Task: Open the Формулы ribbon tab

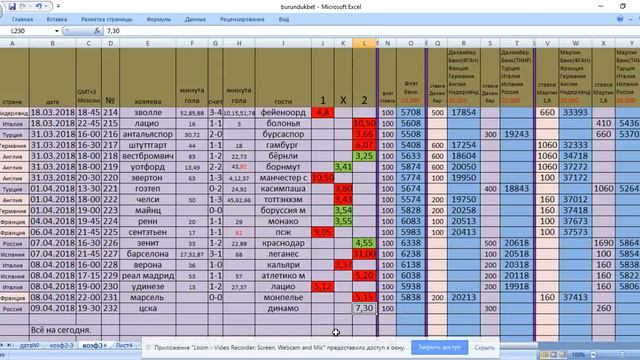Action: pyautogui.click(x=158, y=19)
